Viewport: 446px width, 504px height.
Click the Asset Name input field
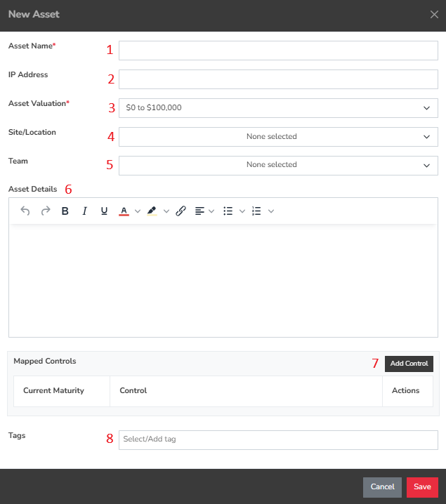tap(278, 51)
